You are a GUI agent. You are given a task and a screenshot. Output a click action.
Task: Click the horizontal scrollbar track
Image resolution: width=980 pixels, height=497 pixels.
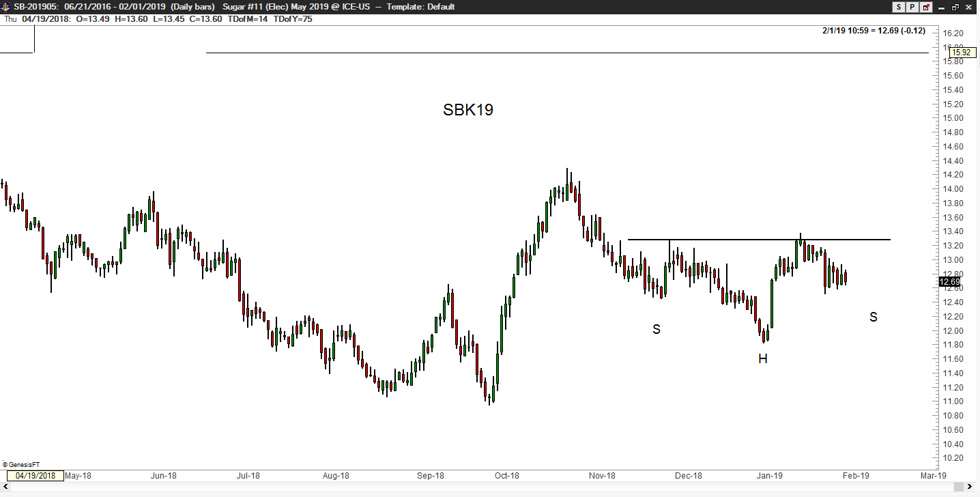[x=483, y=486]
